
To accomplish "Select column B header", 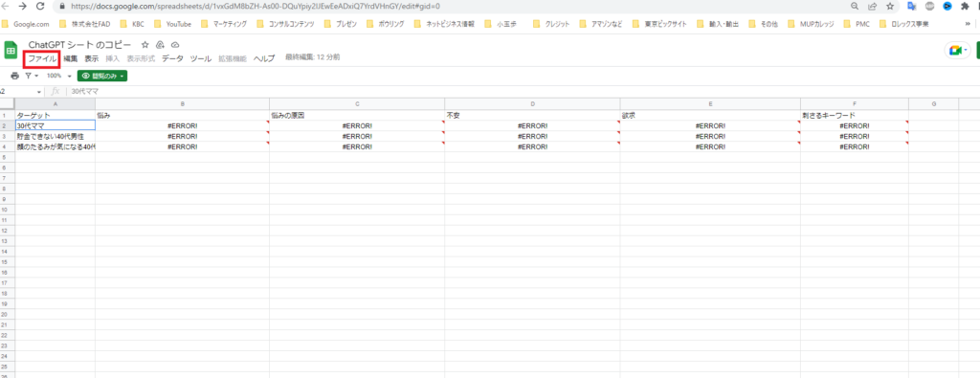I will (182, 103).
